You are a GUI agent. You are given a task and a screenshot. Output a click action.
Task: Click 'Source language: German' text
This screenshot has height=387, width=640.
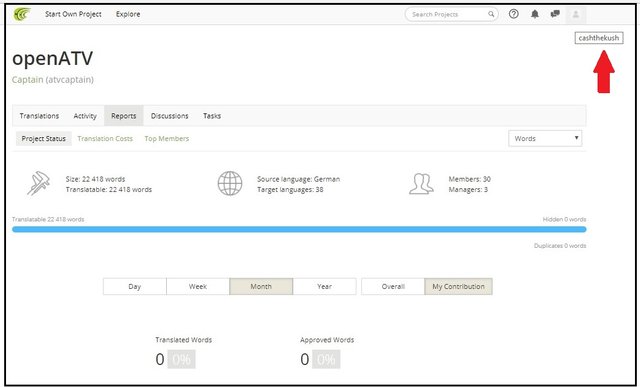click(298, 179)
